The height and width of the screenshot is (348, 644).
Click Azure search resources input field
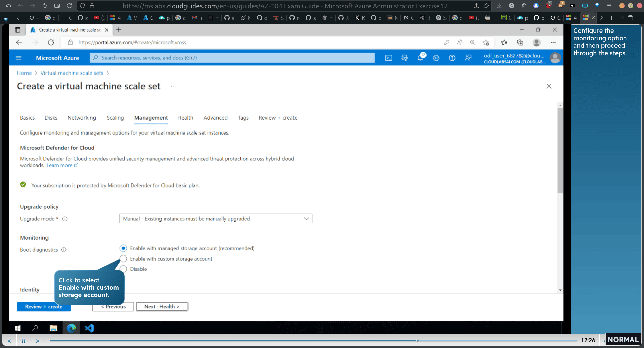point(232,58)
